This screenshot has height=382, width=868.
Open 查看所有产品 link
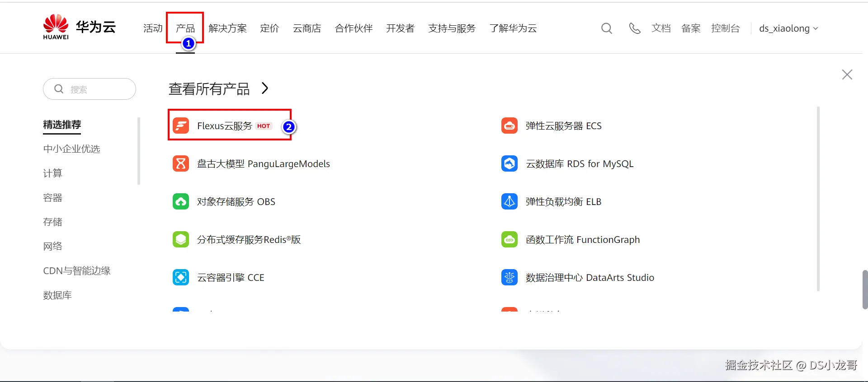[209, 89]
